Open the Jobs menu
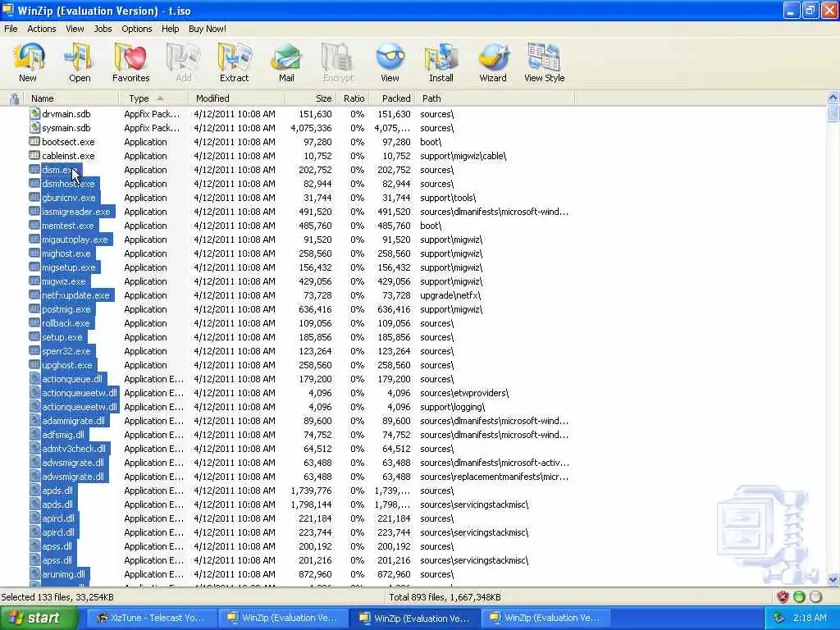This screenshot has height=630, width=840. point(103,29)
